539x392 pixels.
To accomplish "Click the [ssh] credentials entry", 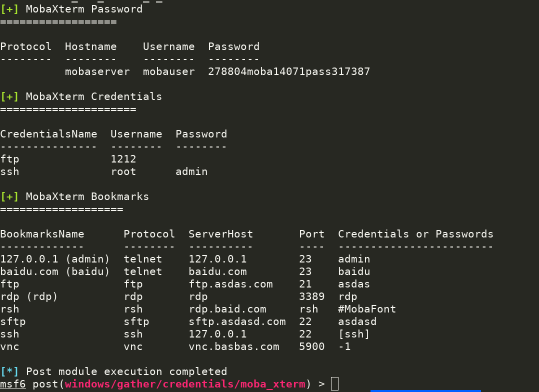I will (353, 334).
